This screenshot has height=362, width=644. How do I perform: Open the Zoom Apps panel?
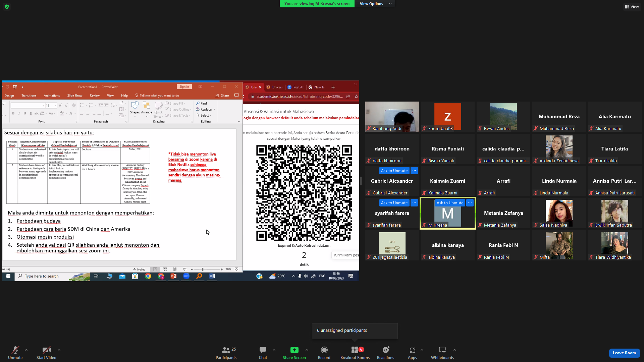(412, 353)
